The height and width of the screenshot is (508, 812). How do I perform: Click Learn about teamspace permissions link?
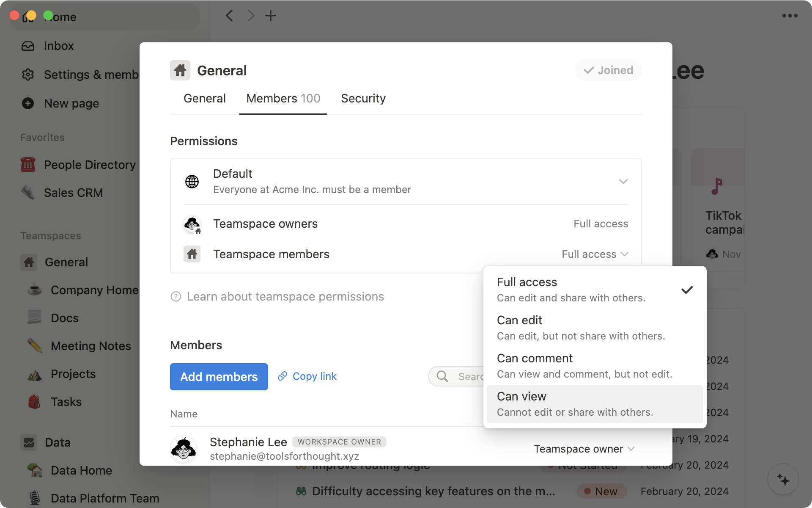pyautogui.click(x=285, y=296)
